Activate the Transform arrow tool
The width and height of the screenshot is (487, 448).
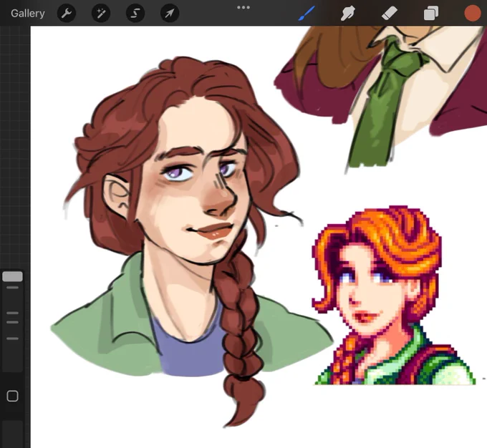[x=170, y=14]
